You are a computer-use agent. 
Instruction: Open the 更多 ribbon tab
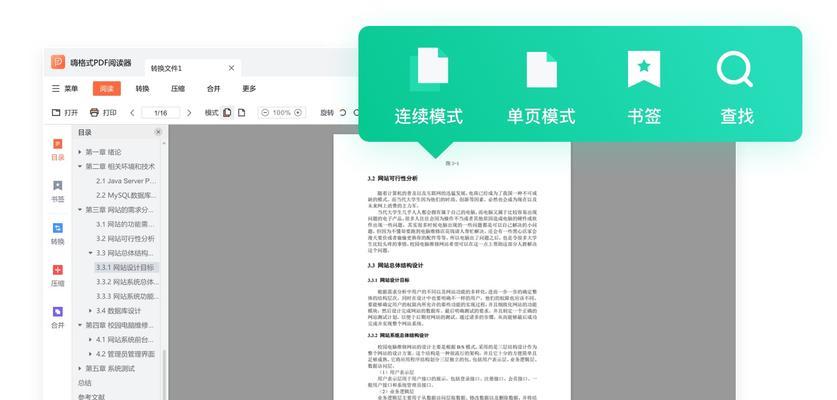(x=249, y=89)
